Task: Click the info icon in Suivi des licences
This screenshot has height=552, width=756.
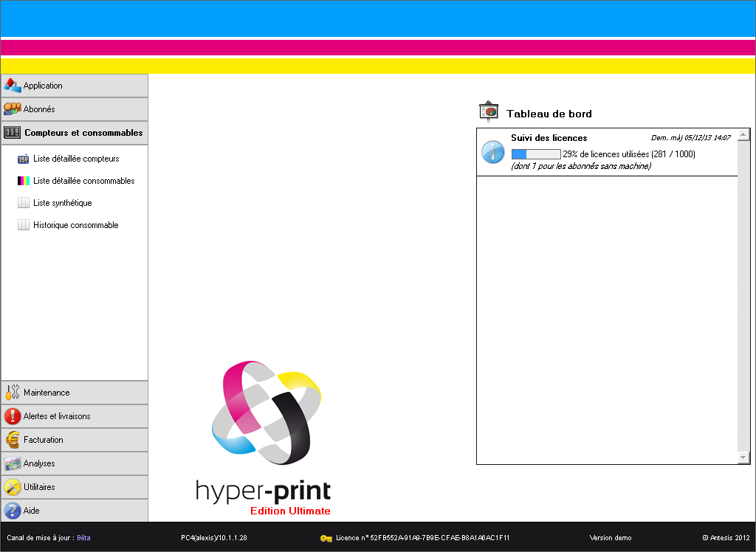Action: tap(492, 153)
